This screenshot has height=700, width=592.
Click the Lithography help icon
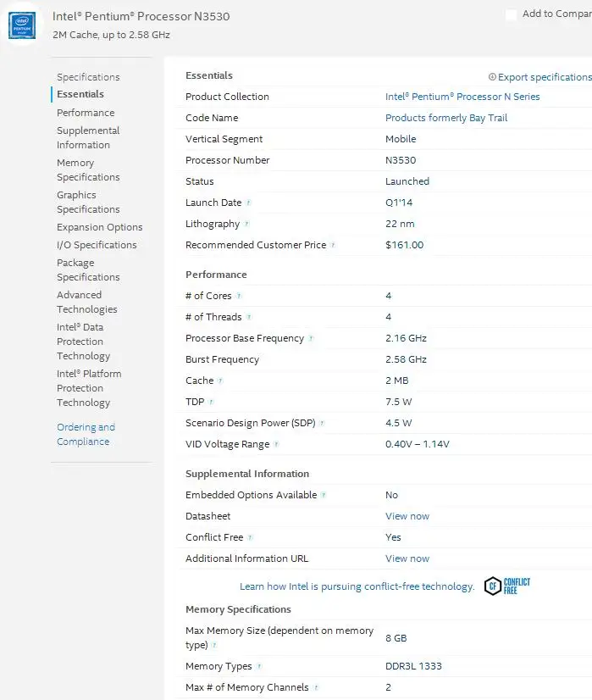pyautogui.click(x=246, y=224)
